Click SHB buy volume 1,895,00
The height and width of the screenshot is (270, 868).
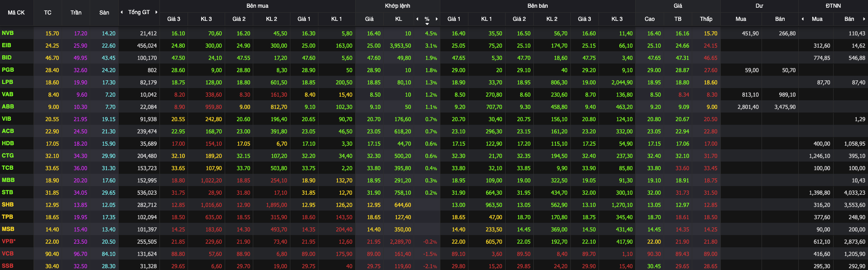coord(276,205)
